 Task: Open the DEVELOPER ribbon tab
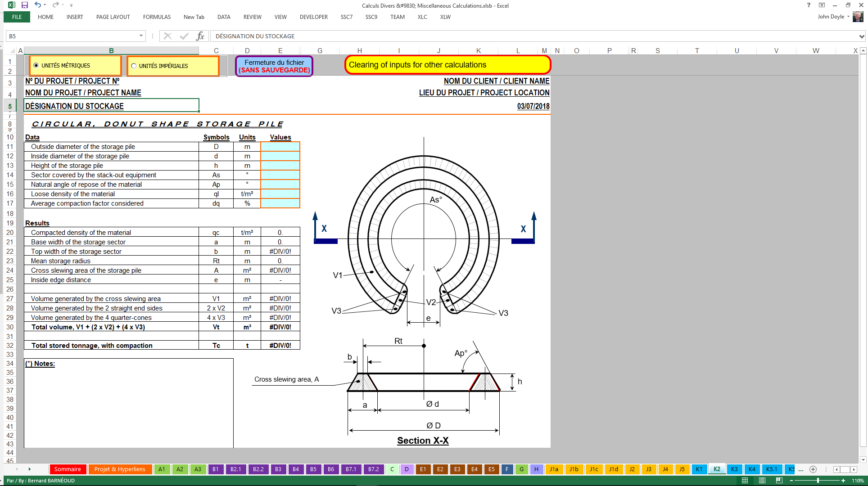click(314, 17)
